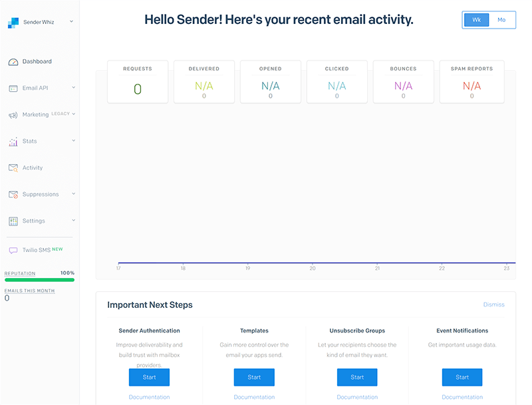Switch activity view to Wk
532x405 pixels.
click(476, 20)
